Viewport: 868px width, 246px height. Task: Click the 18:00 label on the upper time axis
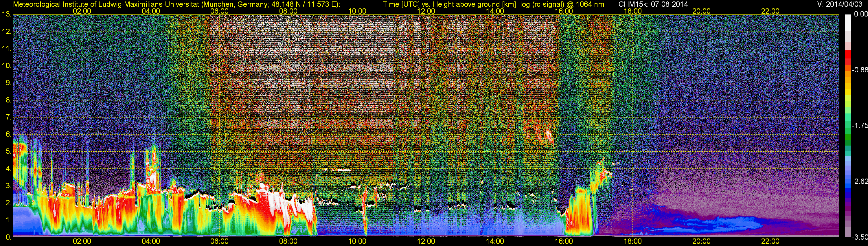[632, 11]
